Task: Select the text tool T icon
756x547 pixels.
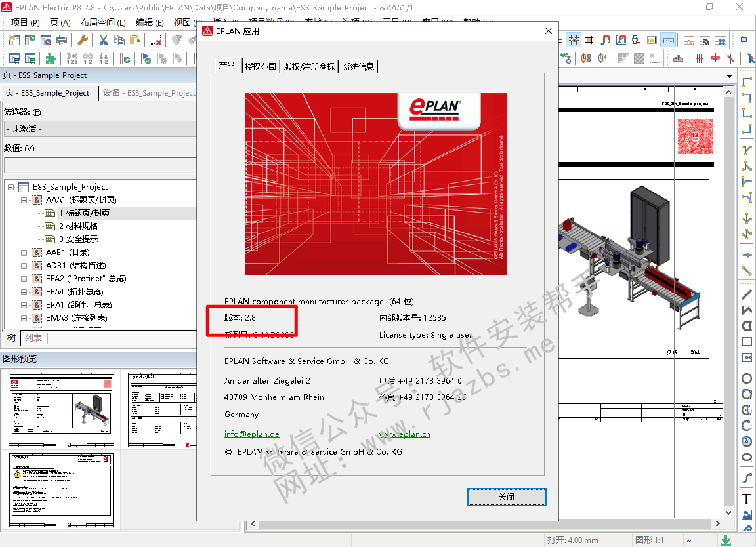Action: click(x=747, y=499)
